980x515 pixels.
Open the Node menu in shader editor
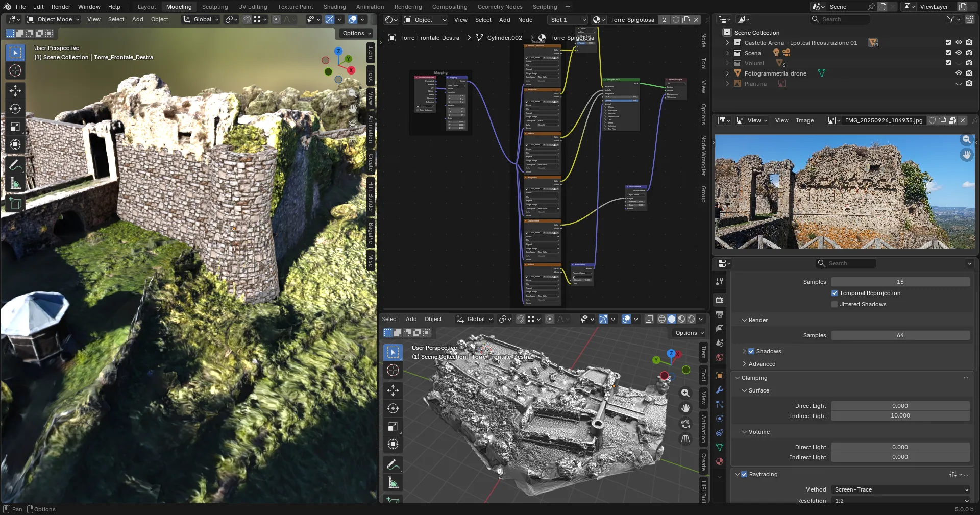point(525,20)
